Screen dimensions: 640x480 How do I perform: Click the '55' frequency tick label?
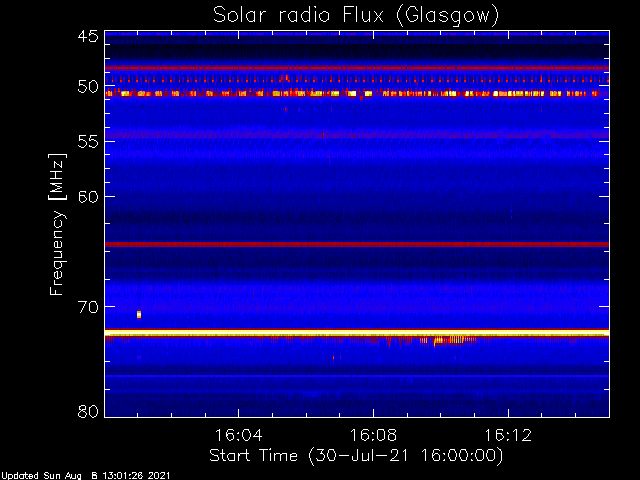(x=88, y=142)
